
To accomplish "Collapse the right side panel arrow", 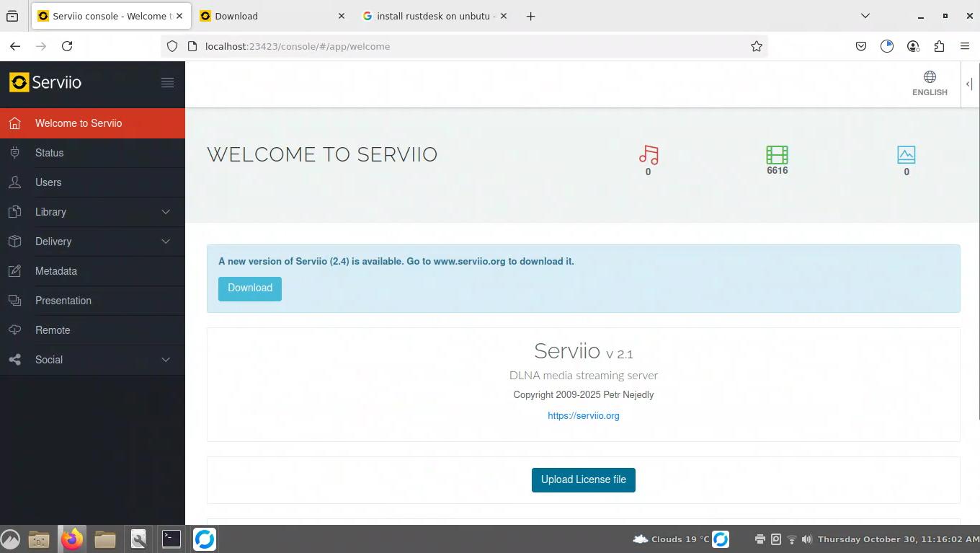I will (x=969, y=84).
